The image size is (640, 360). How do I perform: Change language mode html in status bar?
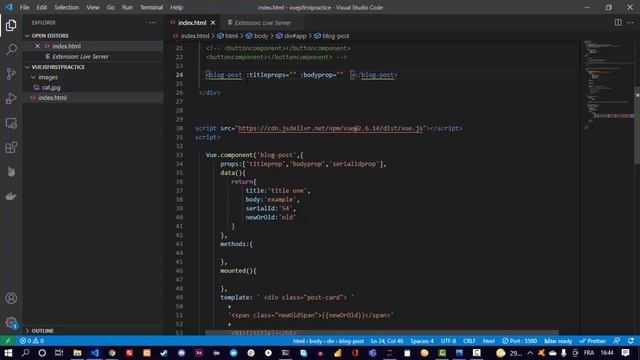coord(489,341)
